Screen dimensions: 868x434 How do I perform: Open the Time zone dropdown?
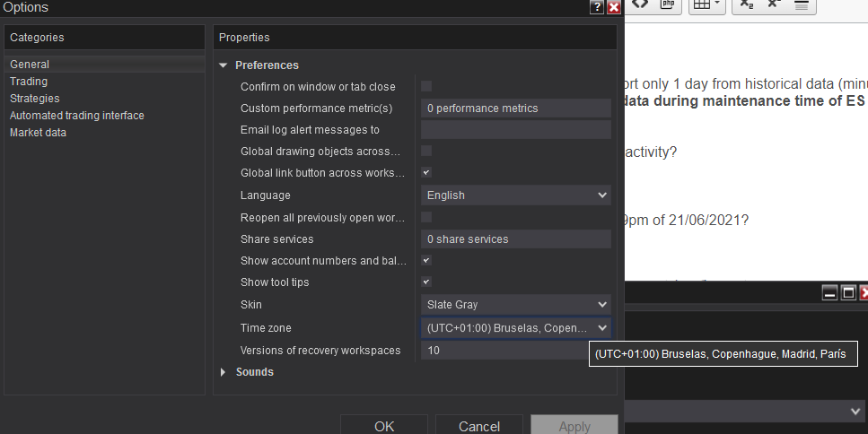515,328
